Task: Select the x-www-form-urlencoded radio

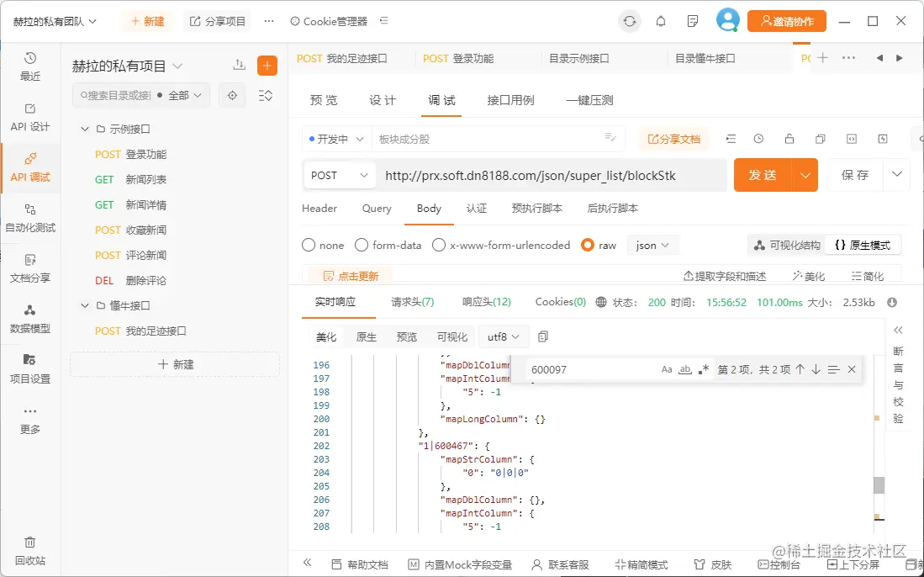Action: click(x=438, y=245)
